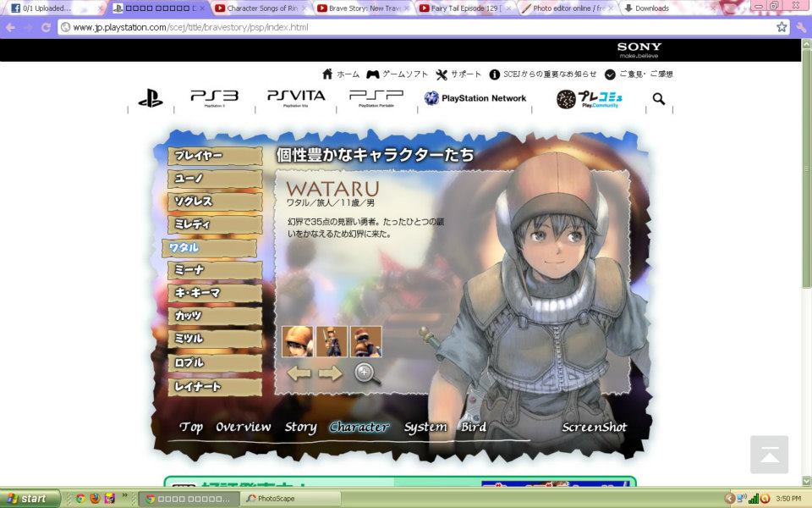Screen dimensions: 812x508
Task: Click the previous image left arrow
Action: (x=299, y=373)
